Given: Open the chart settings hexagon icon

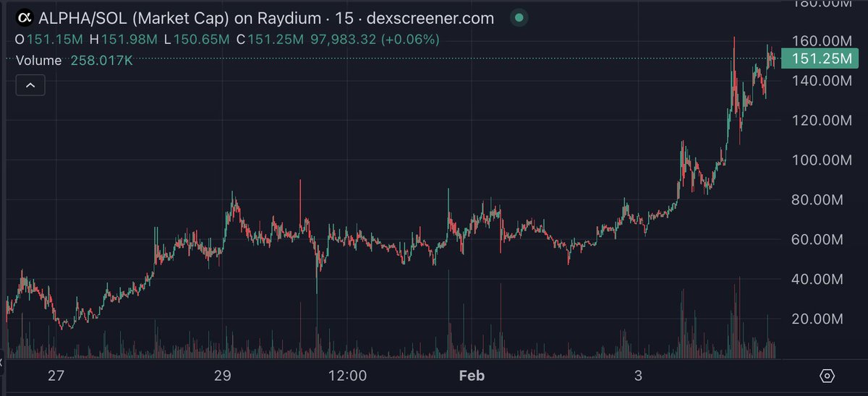Looking at the screenshot, I should (x=827, y=376).
